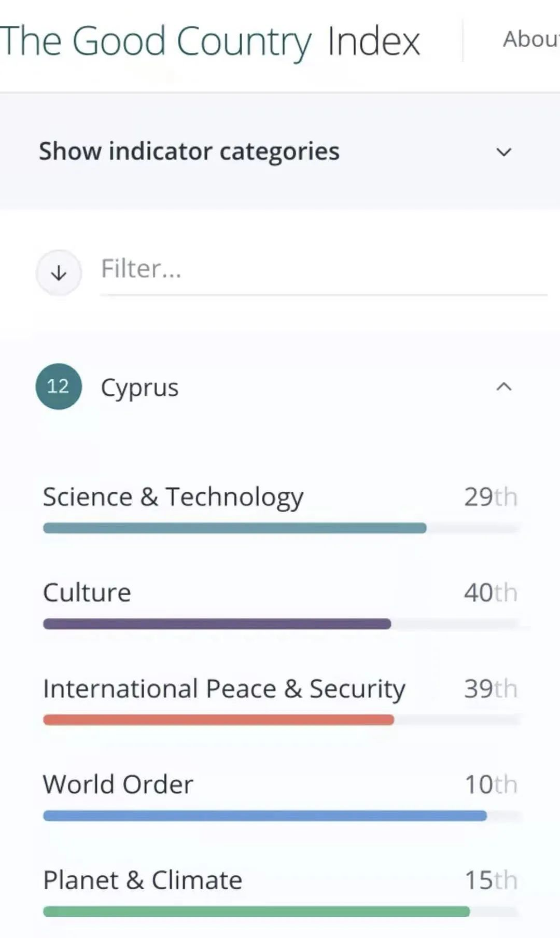Image resolution: width=560 pixels, height=938 pixels.
Task: Click The Good Country Index logo
Action: (x=209, y=42)
